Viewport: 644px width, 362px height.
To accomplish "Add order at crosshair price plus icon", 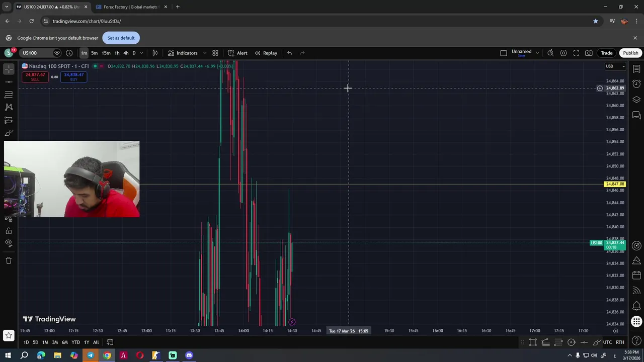I will click(600, 88).
